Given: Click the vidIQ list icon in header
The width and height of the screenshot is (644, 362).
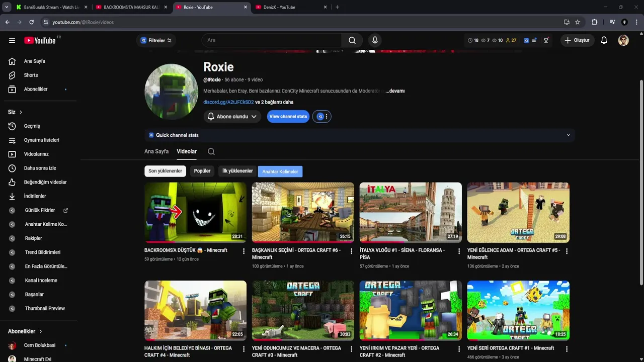Looking at the screenshot, I should pos(534,40).
